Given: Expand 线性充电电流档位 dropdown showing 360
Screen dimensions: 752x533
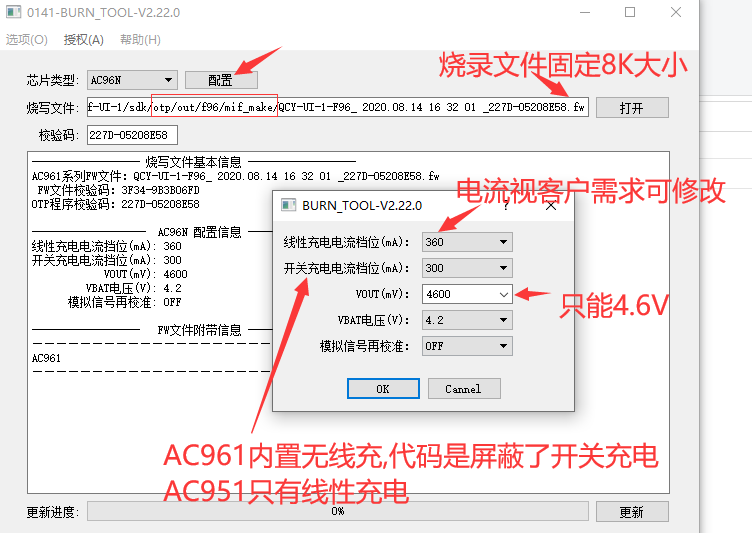Looking at the screenshot, I should (467, 242).
